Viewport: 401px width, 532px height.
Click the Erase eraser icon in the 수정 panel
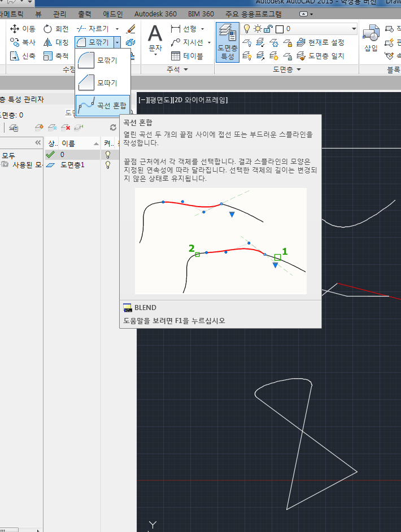click(130, 29)
